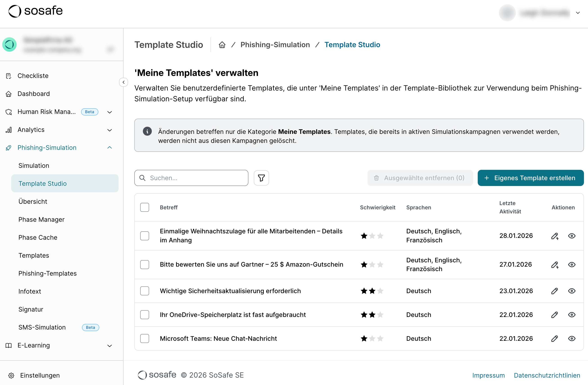
Task: Select the Wichtige Sicherheitsaktualisierung row checkbox
Action: click(x=145, y=291)
